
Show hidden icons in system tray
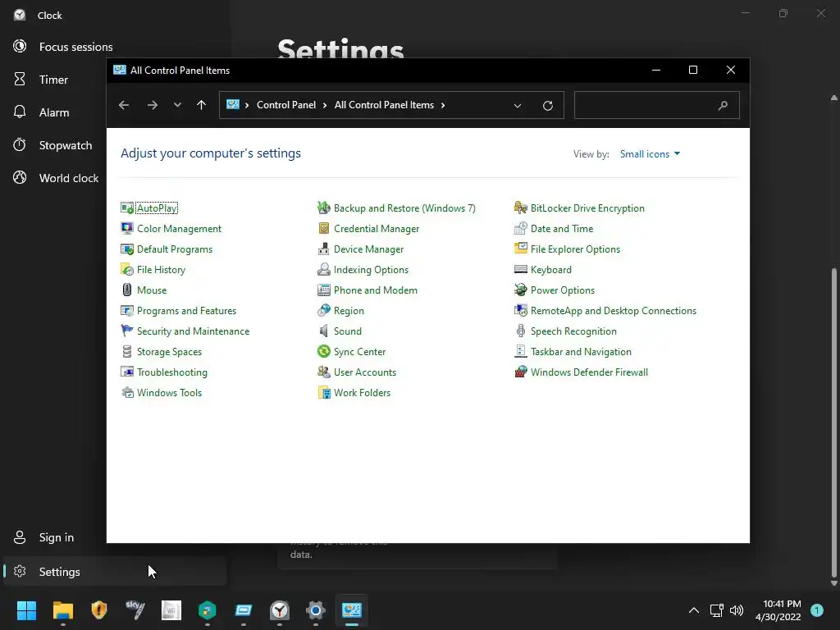694,610
